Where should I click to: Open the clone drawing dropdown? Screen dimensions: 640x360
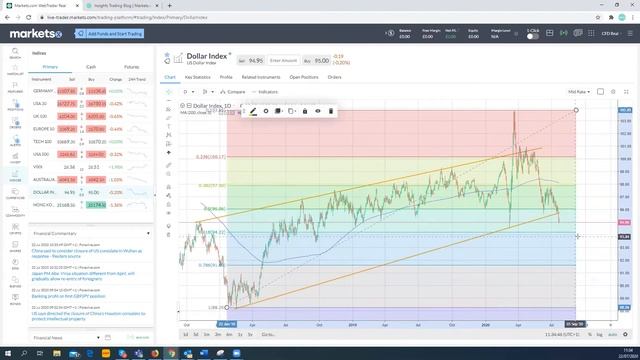[292, 111]
